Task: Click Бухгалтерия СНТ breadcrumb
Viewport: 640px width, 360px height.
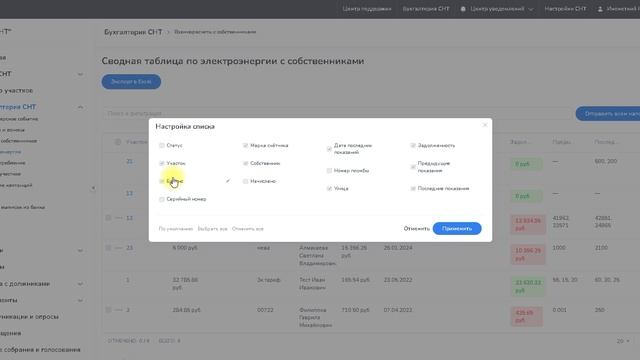Action: coord(133,32)
